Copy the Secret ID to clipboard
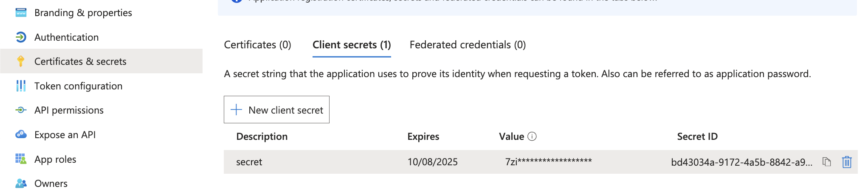This screenshot has width=868, height=189. [826, 162]
